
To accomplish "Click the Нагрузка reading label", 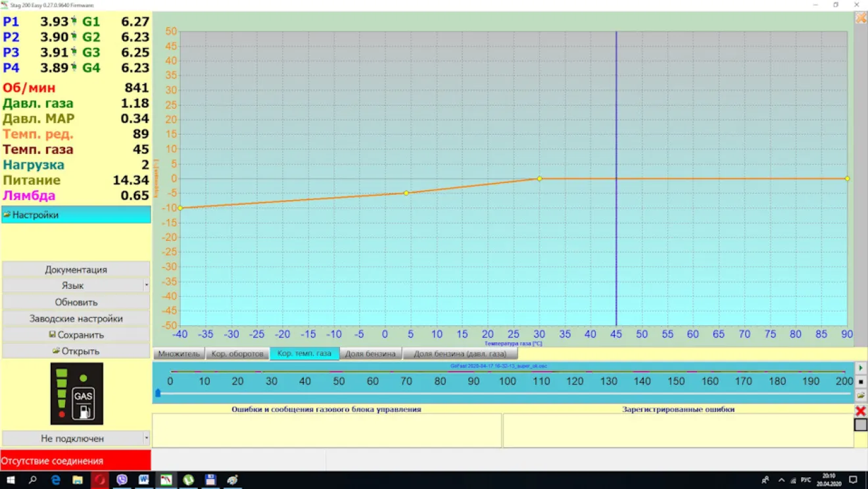I will pyautogui.click(x=34, y=165).
